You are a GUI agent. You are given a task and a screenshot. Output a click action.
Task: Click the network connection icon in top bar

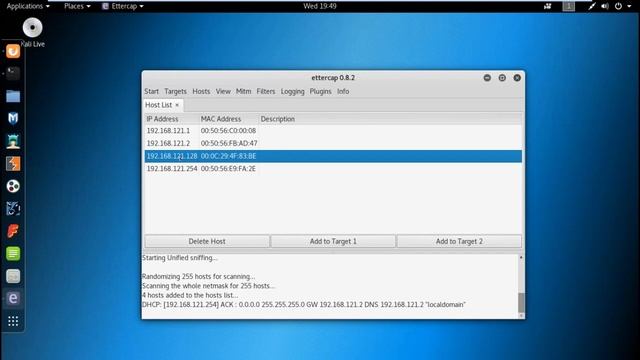[591, 6]
